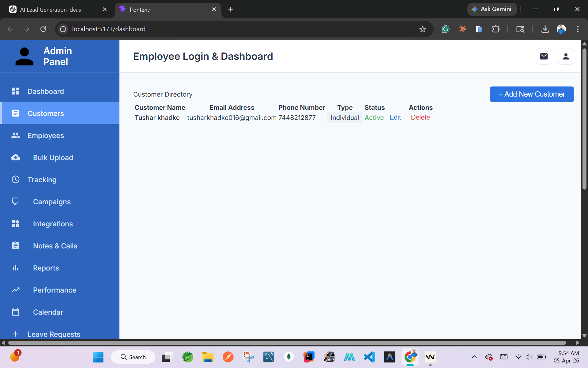Viewport: 588px width, 368px height.
Task: Open Chrome three-dot menu
Action: pyautogui.click(x=578, y=29)
